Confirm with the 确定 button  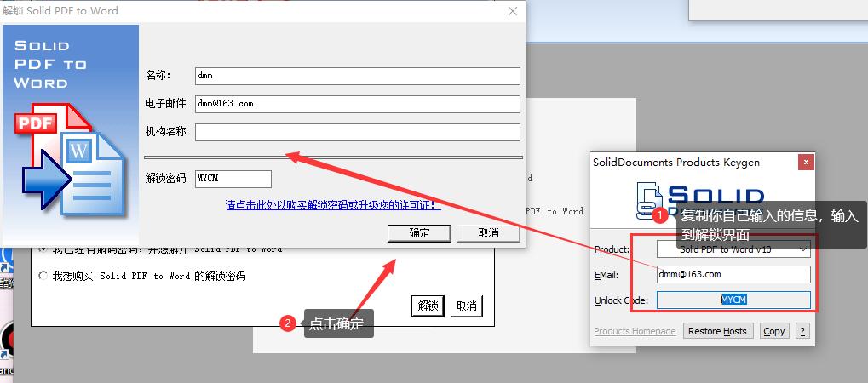pos(419,233)
